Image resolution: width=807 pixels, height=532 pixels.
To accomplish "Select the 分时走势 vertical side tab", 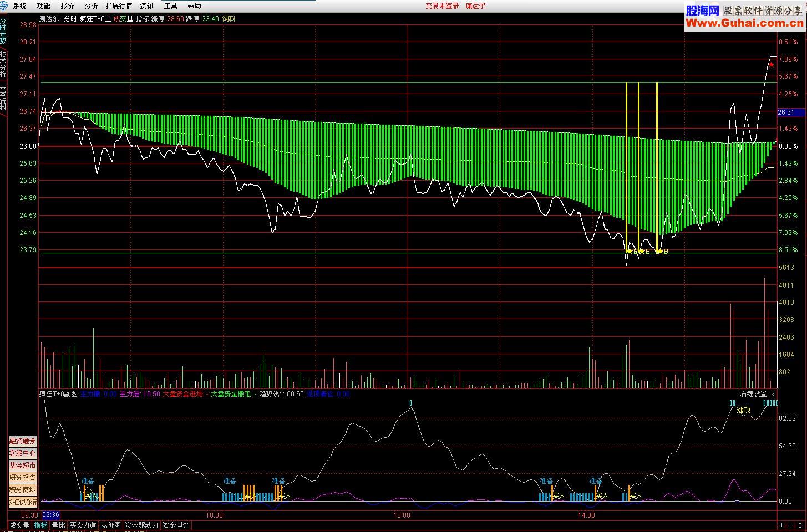I will point(3,32).
